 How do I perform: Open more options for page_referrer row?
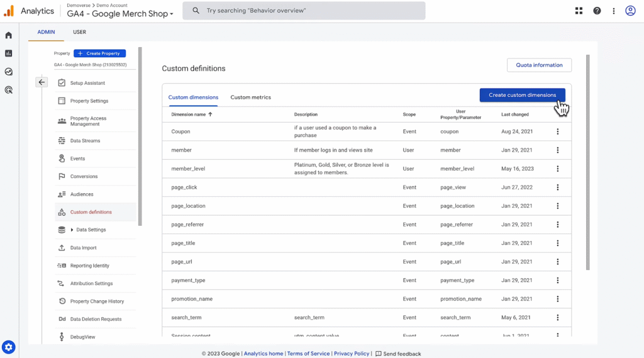[557, 225]
